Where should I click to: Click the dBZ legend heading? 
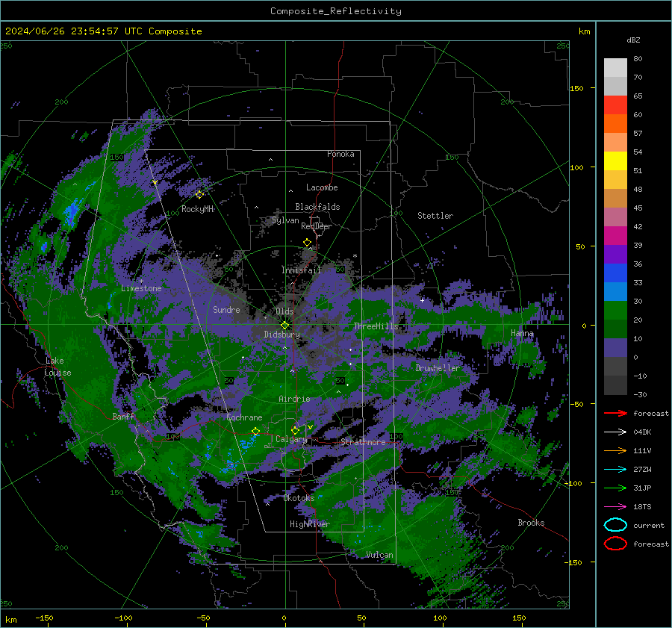coord(633,40)
